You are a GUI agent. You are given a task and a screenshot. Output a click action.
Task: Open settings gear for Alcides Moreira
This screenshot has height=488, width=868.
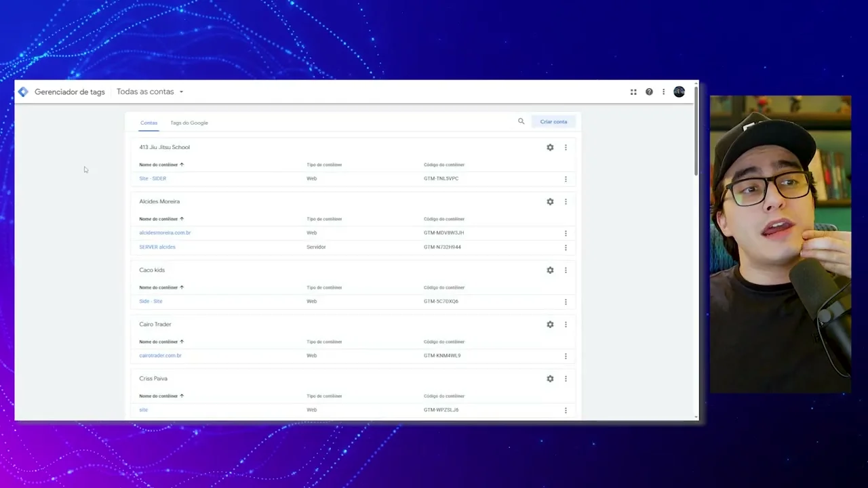click(x=550, y=201)
